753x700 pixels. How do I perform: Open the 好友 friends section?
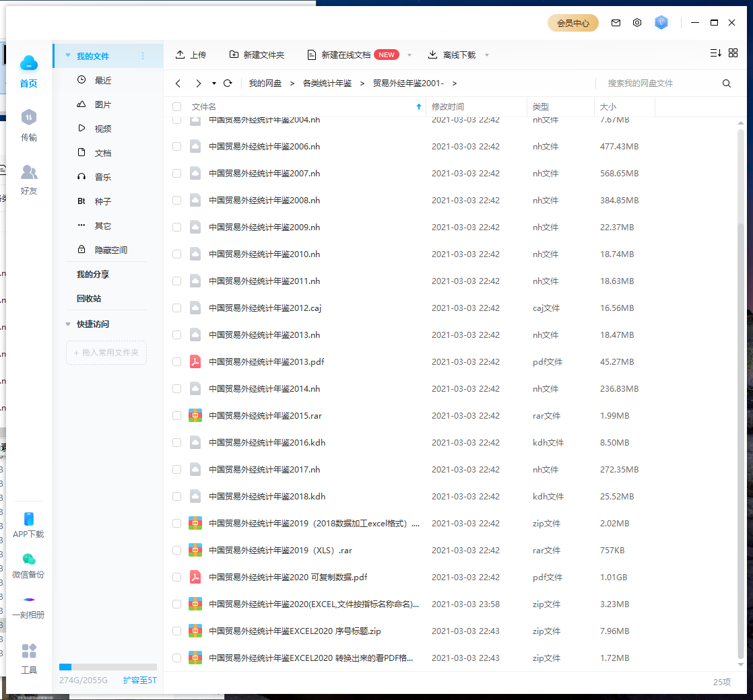click(29, 172)
